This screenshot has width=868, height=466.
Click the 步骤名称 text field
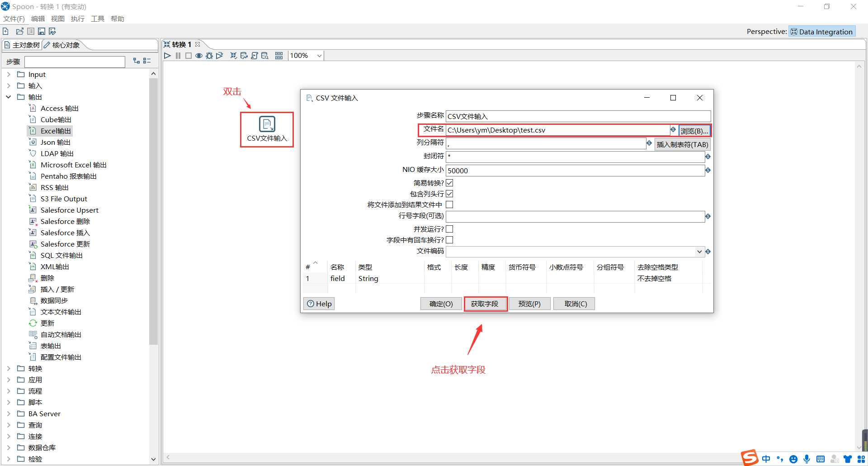click(x=578, y=116)
